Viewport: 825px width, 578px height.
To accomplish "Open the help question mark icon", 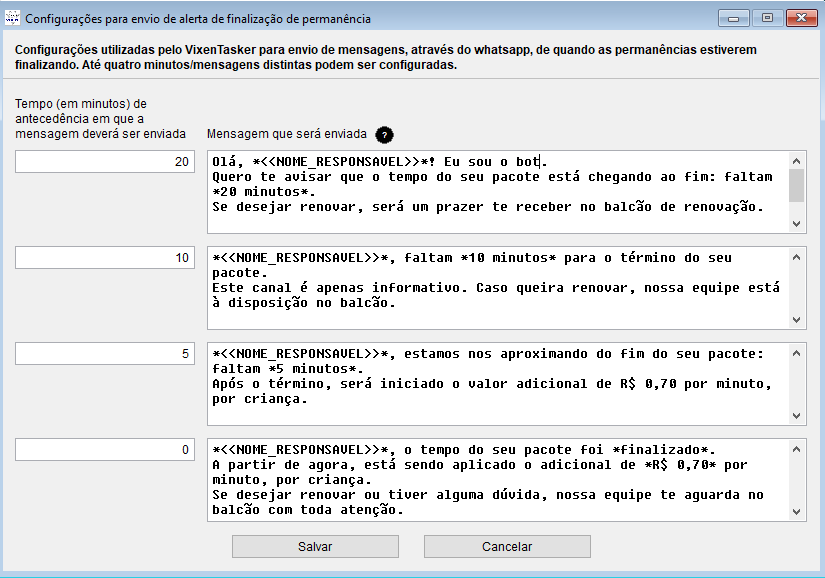I will 384,135.
